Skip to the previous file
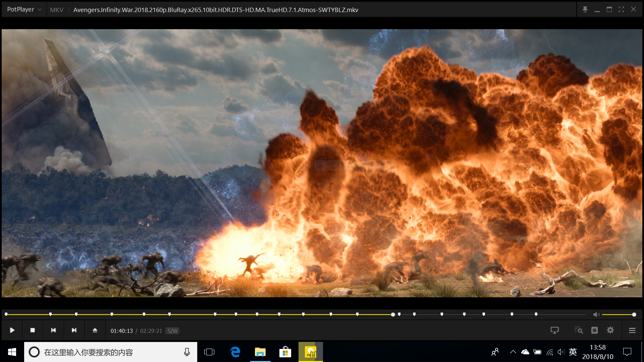 tap(53, 330)
